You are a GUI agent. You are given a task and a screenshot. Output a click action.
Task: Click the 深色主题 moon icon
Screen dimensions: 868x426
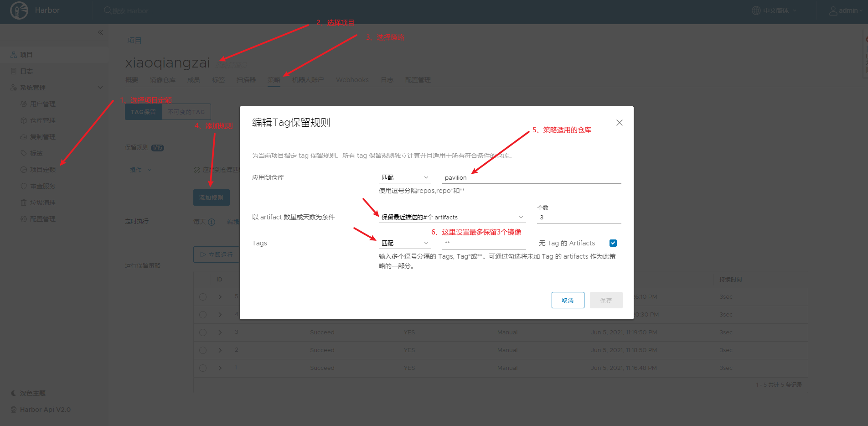coord(14,393)
